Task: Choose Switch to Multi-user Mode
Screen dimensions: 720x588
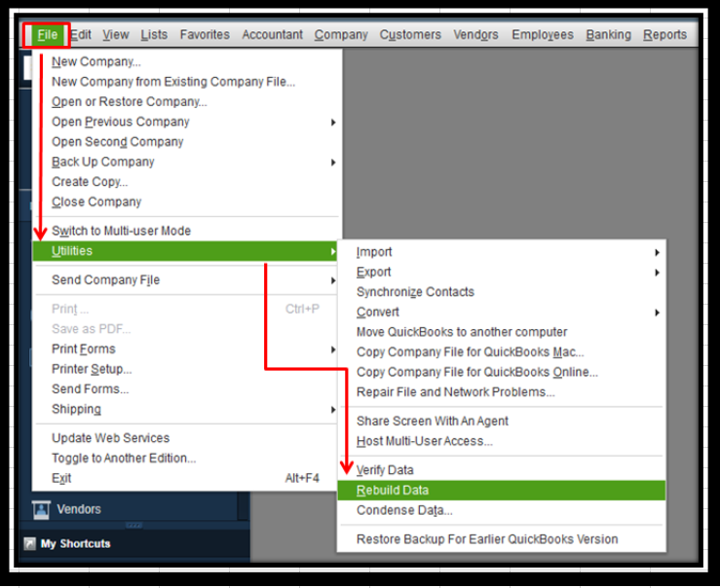Action: (x=186, y=231)
